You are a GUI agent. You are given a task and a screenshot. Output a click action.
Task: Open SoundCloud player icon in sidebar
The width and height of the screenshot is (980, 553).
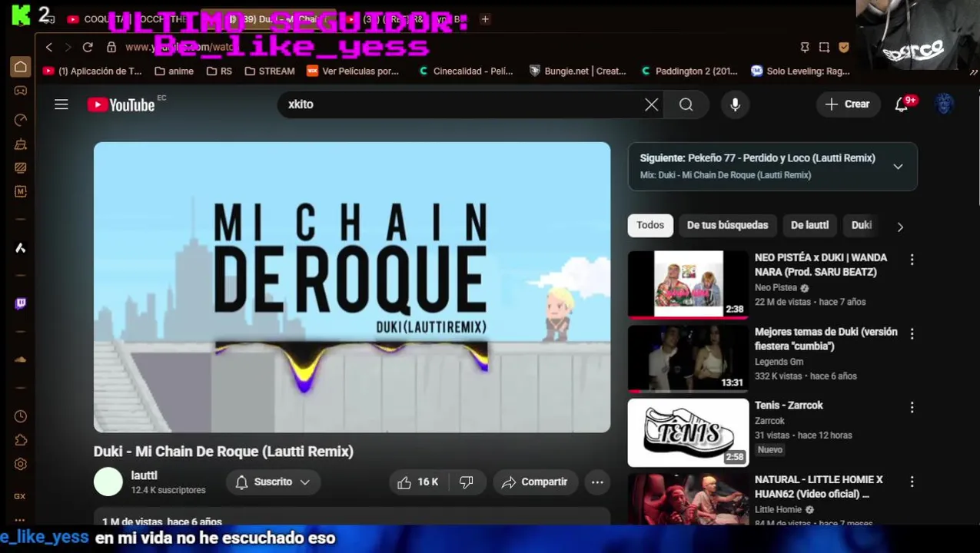(21, 359)
